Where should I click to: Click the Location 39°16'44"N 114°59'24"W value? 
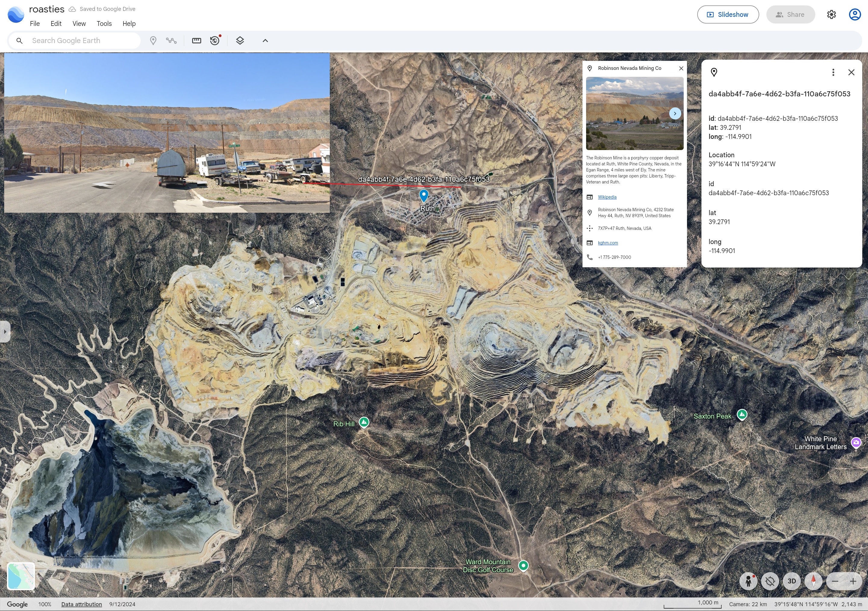(x=742, y=164)
